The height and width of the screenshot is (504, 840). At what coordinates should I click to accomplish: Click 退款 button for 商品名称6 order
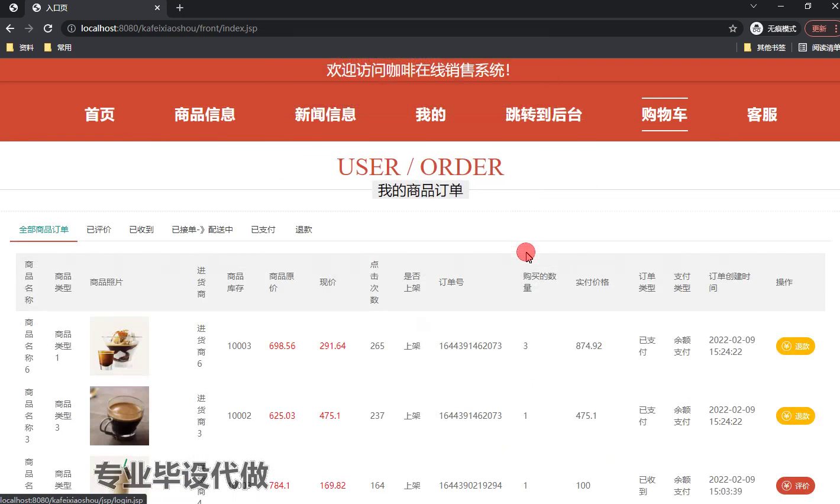pos(795,346)
